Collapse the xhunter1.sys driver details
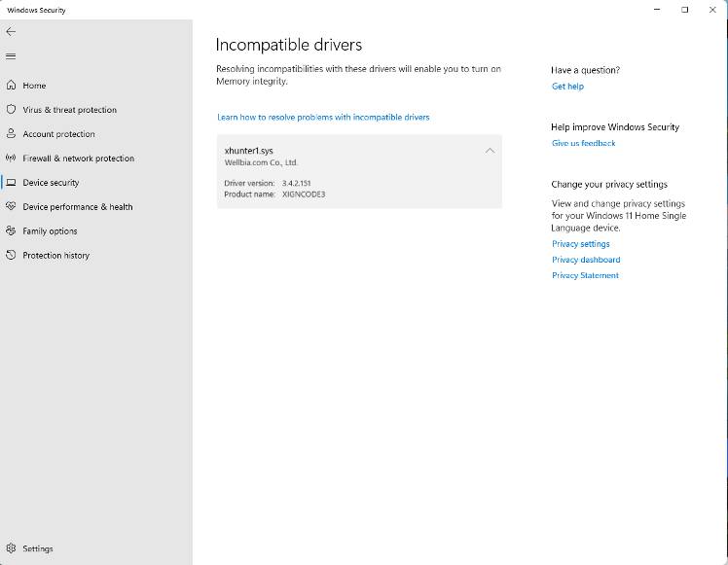 [x=490, y=151]
